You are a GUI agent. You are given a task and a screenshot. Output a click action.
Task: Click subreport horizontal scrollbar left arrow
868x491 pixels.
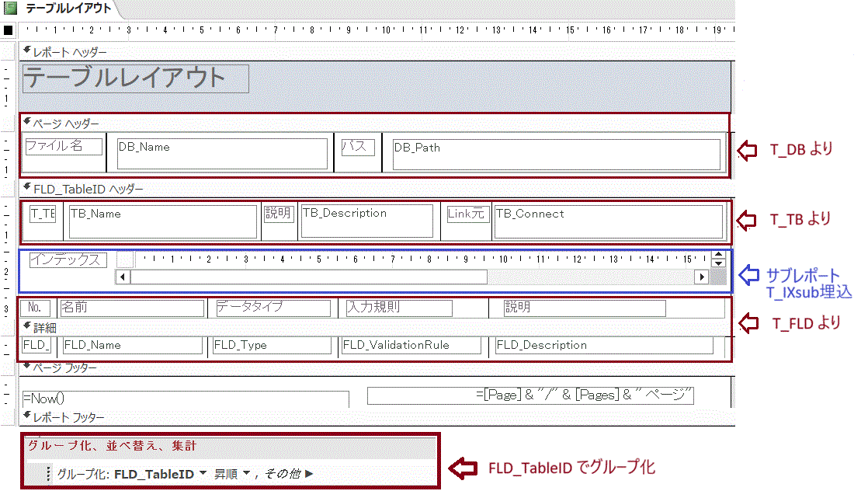click(x=122, y=277)
